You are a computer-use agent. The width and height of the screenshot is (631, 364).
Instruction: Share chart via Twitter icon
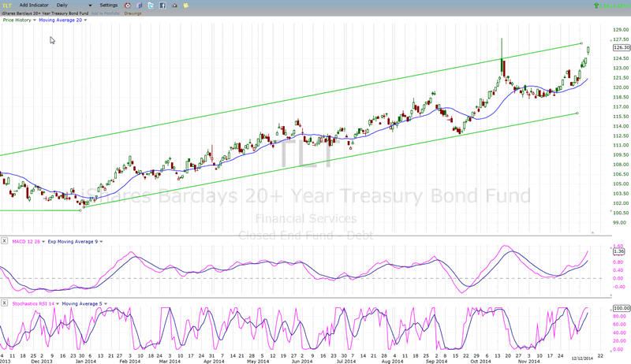[x=151, y=6]
